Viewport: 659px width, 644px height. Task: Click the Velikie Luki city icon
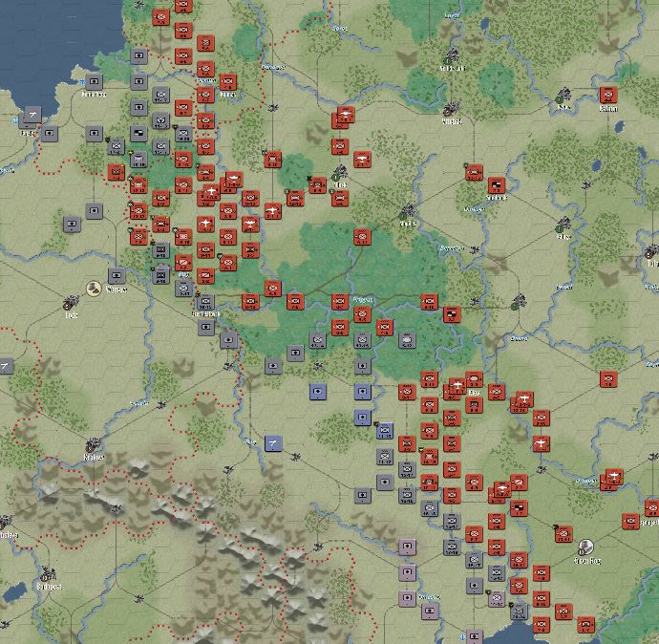pyautogui.click(x=452, y=56)
